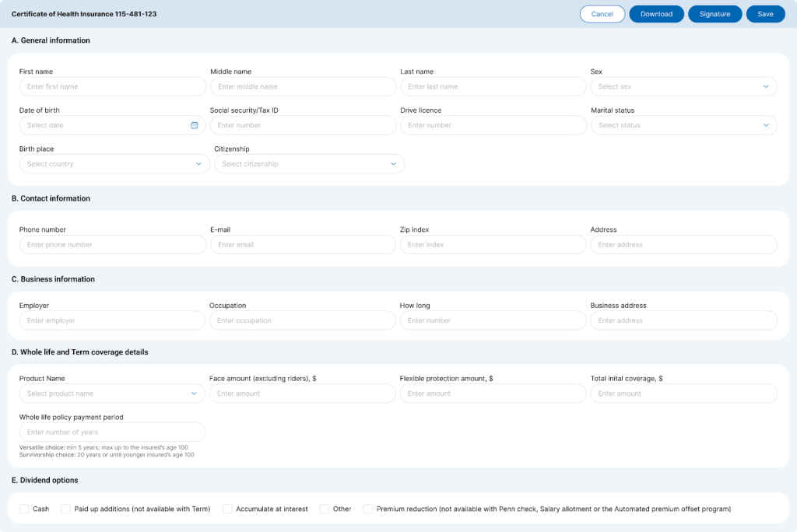Viewport: 797px width, 532px height.
Task: Select the E-mail input field
Action: click(303, 244)
